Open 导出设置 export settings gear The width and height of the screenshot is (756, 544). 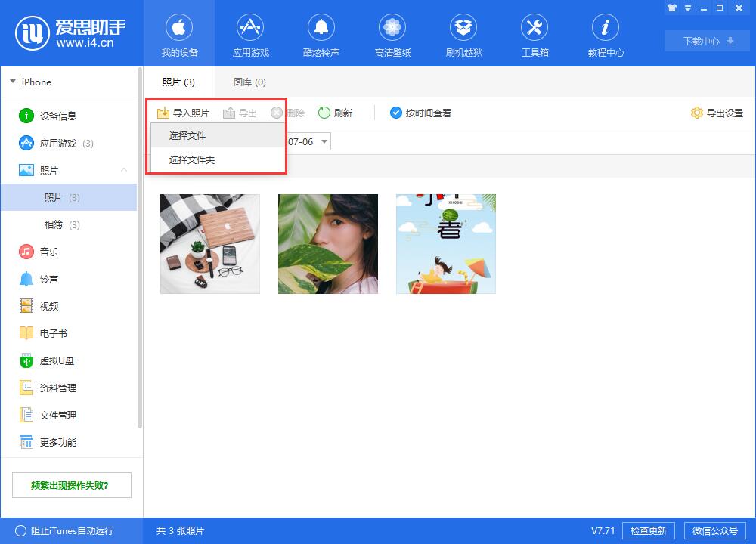coord(717,113)
